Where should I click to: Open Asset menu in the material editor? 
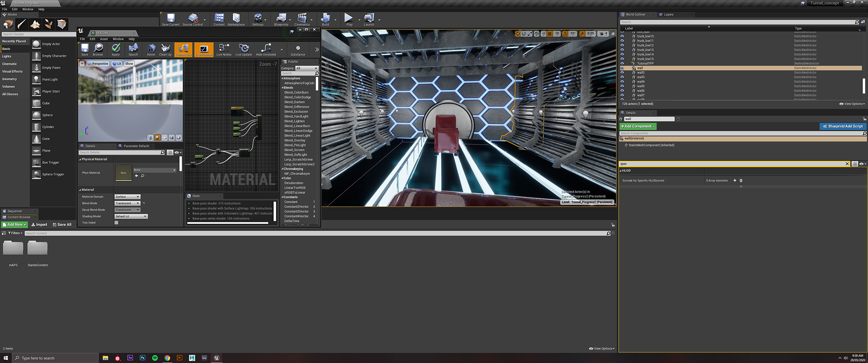pyautogui.click(x=104, y=39)
